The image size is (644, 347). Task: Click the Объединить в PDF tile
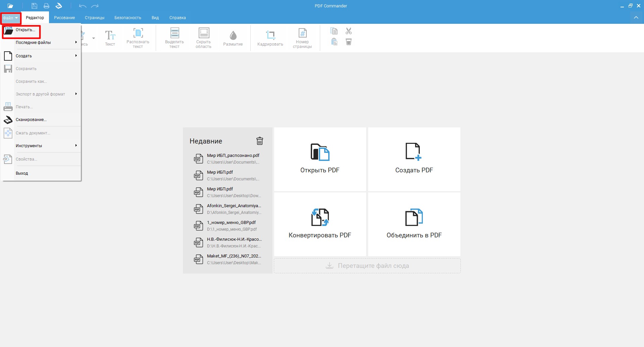pos(414,224)
